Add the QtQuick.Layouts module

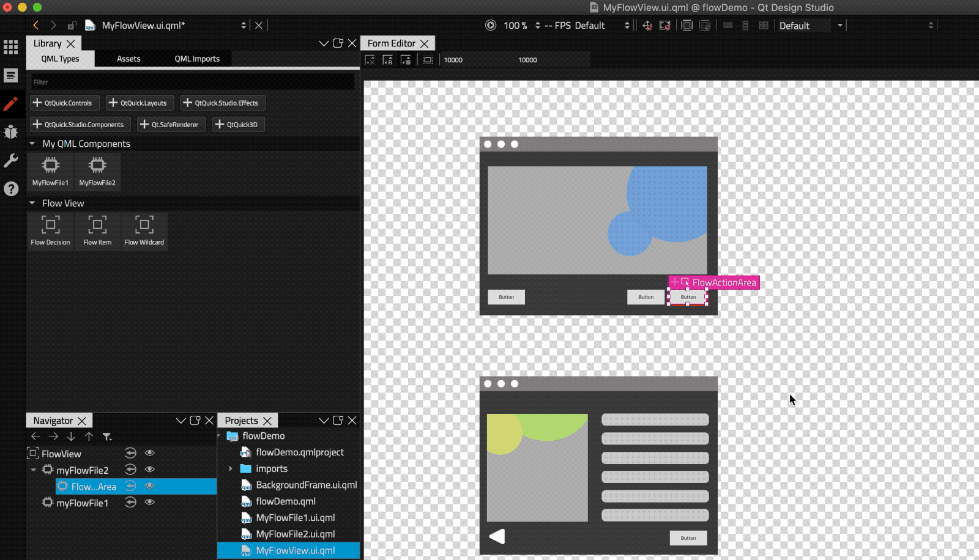[x=140, y=103]
